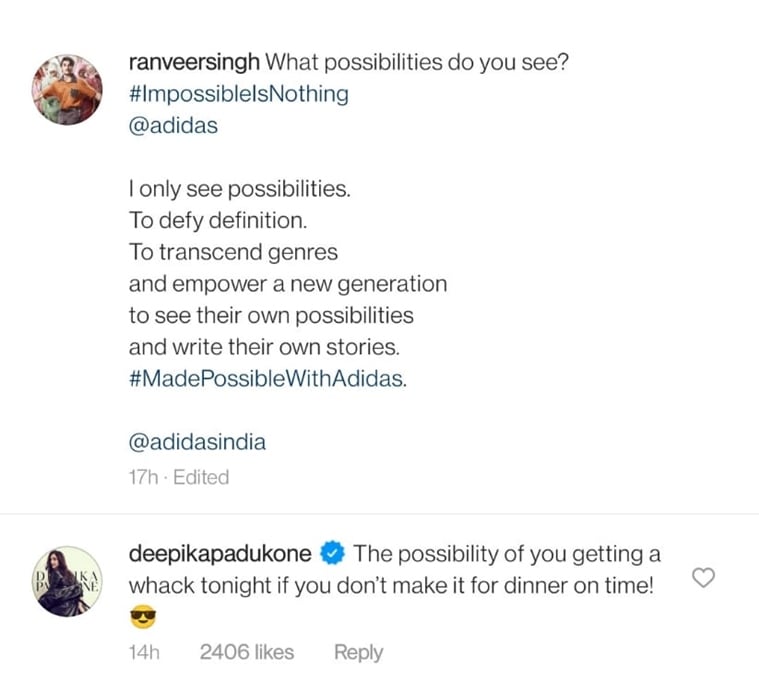Open the @adidas mention
Image resolution: width=759 pixels, height=693 pixels.
coord(173,125)
